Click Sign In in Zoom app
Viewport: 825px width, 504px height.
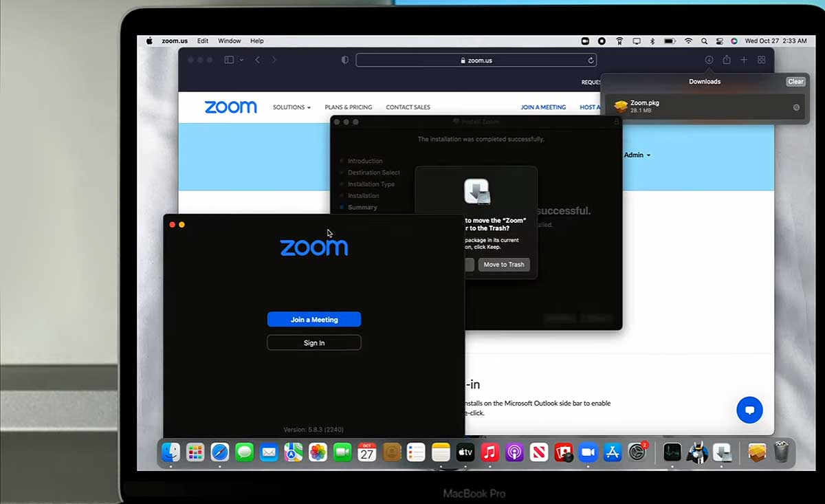(314, 342)
